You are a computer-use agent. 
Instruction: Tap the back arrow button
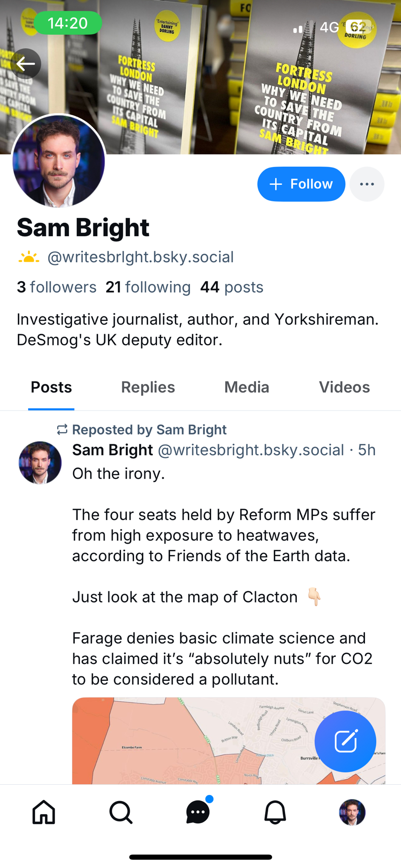point(26,64)
